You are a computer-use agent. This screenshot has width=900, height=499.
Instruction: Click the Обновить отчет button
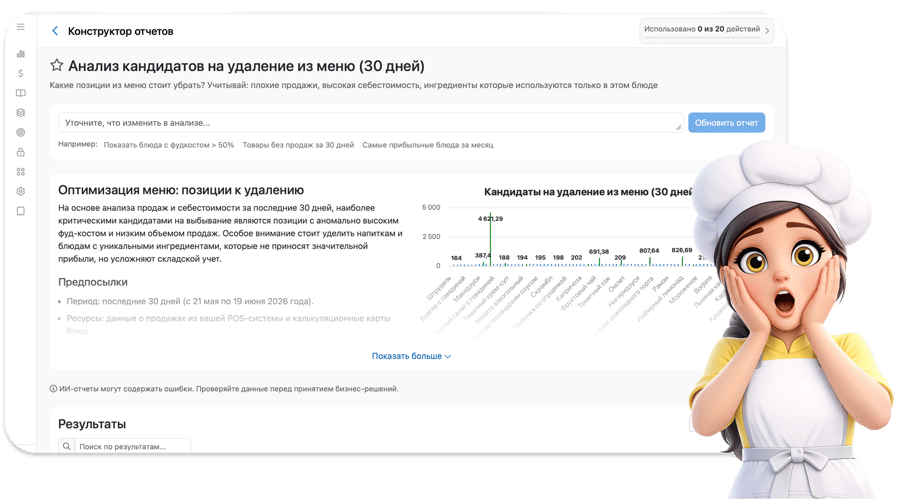pos(726,122)
